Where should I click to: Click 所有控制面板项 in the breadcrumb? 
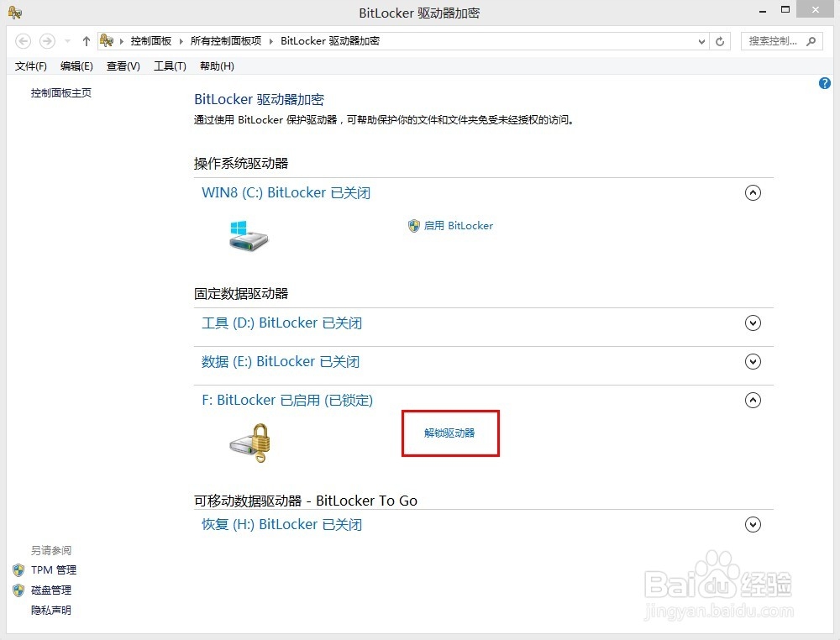click(225, 40)
